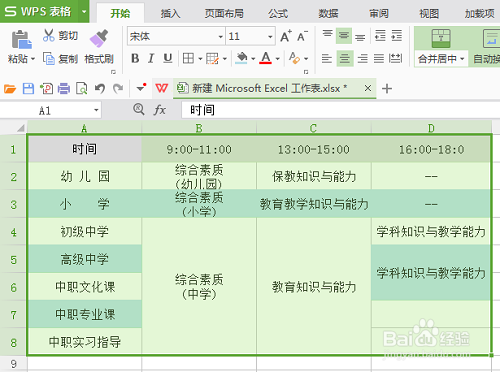Click the formula bar showing 时间

pos(341,110)
